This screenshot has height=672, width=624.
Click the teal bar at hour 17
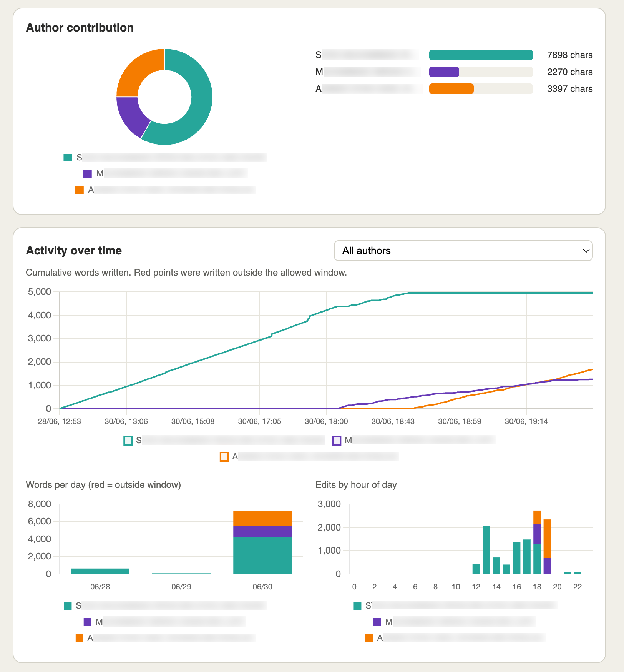[x=527, y=557]
